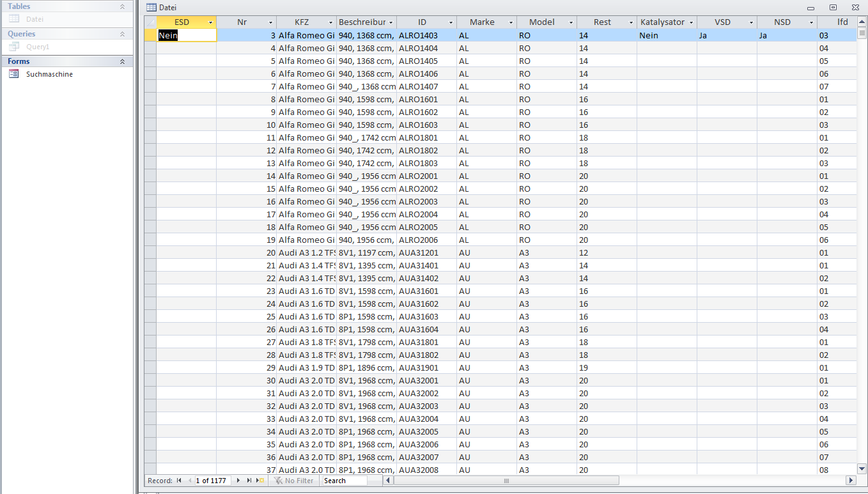Select row selector of record Nr 3
Viewport: 868px width, 494px height.
(150, 36)
